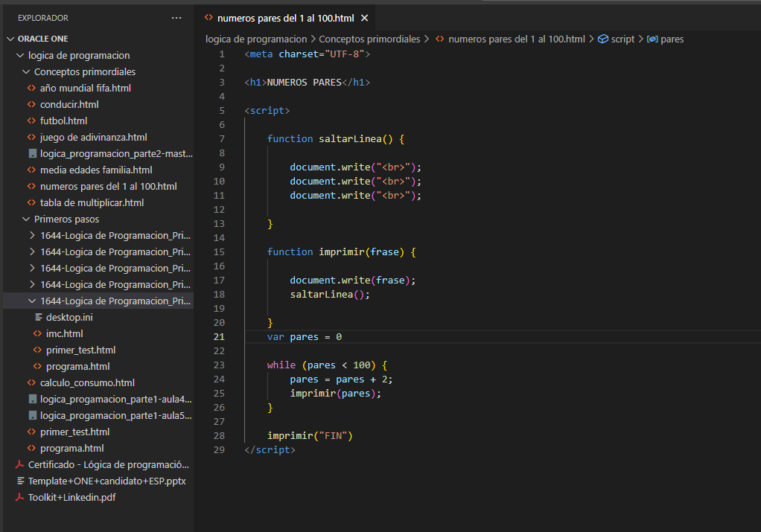Click the PDF icon of Toolkit+Linkedin.pdf

(x=20, y=498)
